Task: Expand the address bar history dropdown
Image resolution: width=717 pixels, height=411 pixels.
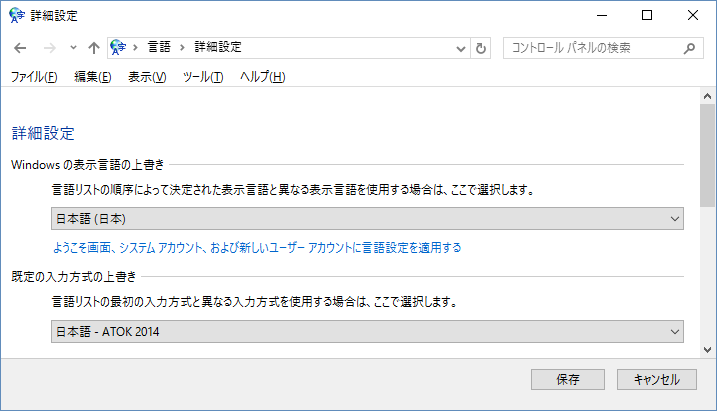Action: click(461, 48)
